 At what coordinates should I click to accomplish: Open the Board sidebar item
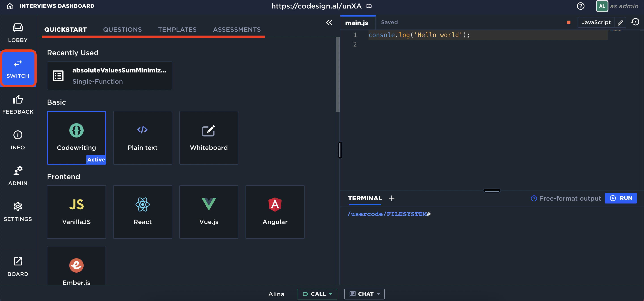18,267
